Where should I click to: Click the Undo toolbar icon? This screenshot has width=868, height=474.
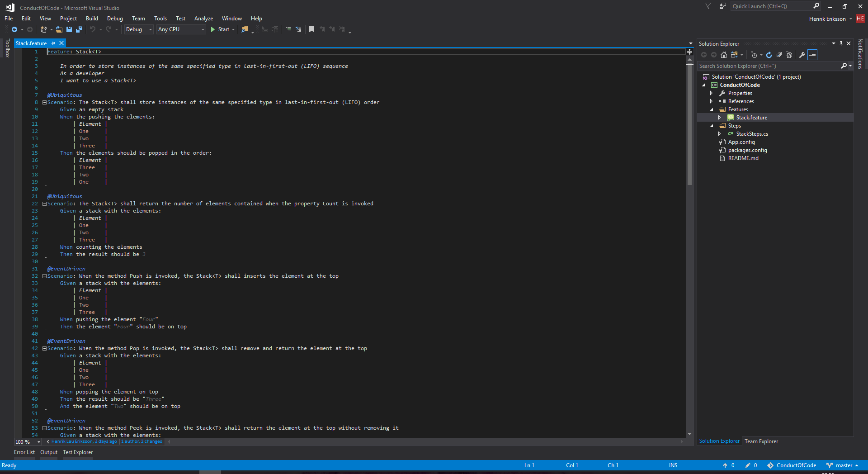coord(92,29)
